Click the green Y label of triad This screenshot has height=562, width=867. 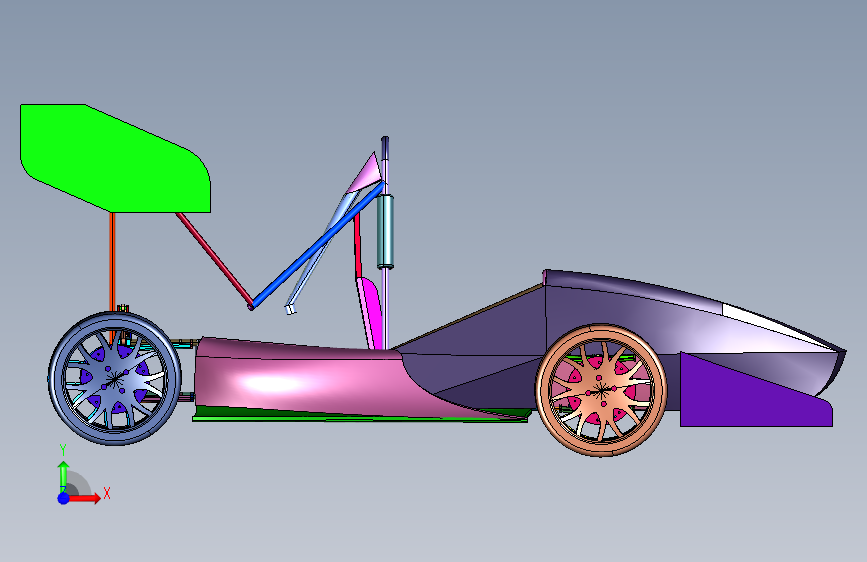pyautogui.click(x=63, y=450)
